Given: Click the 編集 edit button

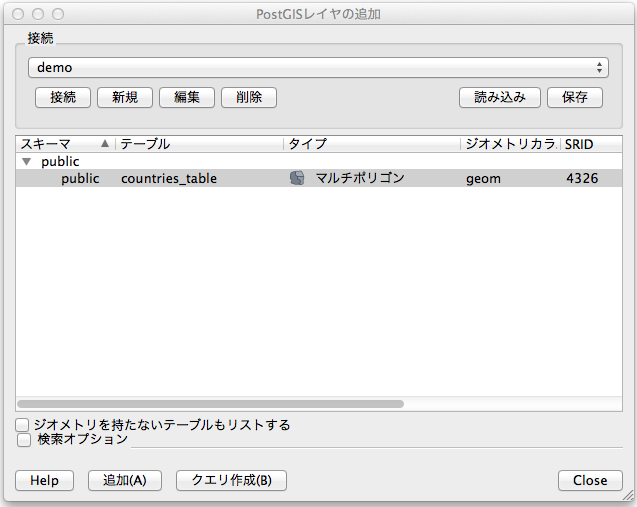Looking at the screenshot, I should click(187, 97).
